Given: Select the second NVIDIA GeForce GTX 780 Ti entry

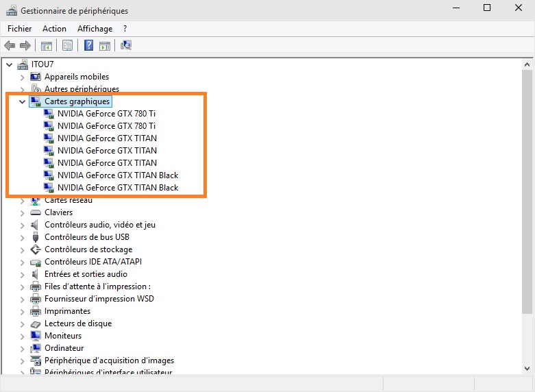Looking at the screenshot, I should (106, 125).
